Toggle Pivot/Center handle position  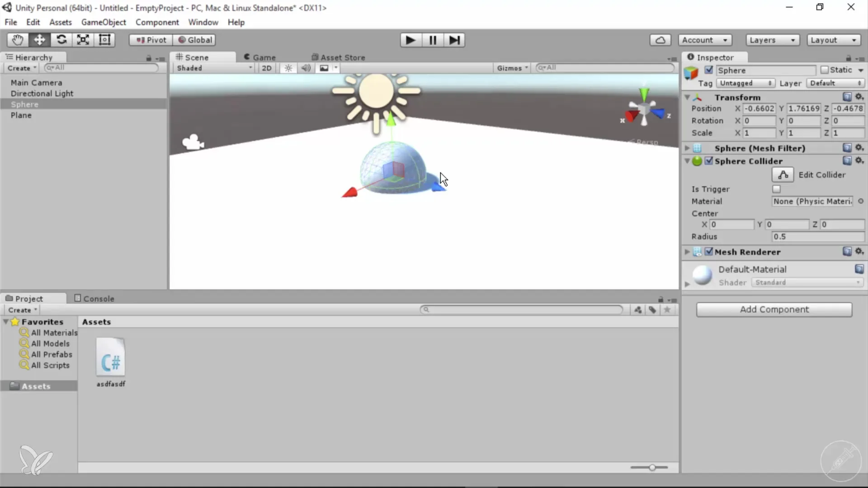pyautogui.click(x=151, y=40)
